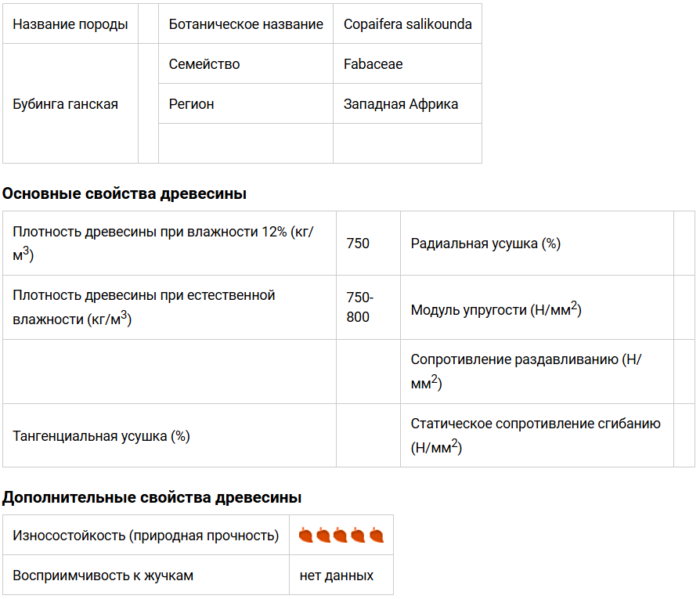Click 'нет данных' beetle susceptibility value
The height and width of the screenshot is (599, 700).
pos(337,576)
